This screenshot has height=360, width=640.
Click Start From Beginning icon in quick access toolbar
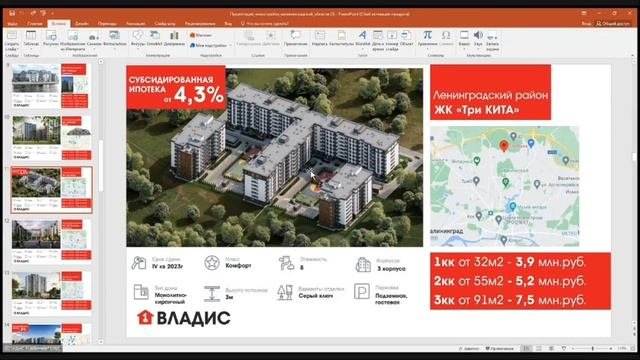click(43, 13)
